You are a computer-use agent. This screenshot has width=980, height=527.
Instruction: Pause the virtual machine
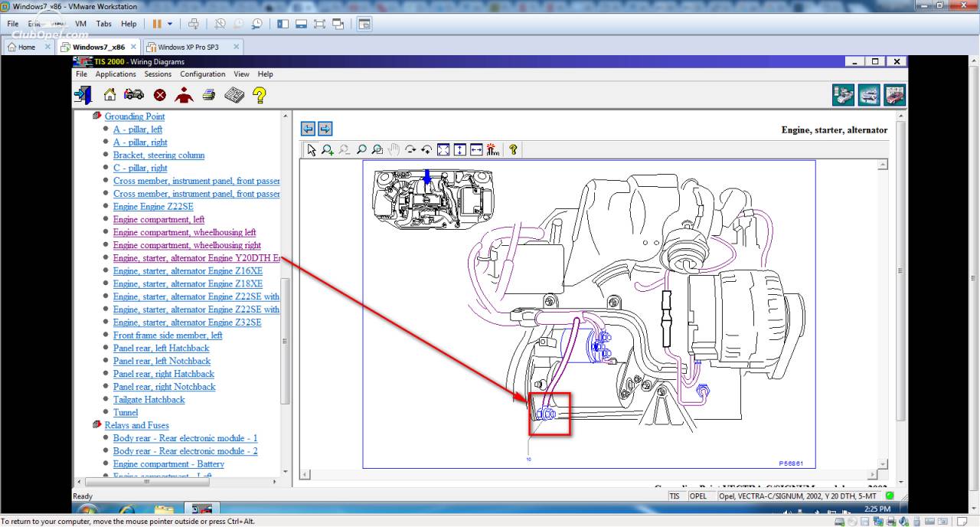tap(157, 24)
